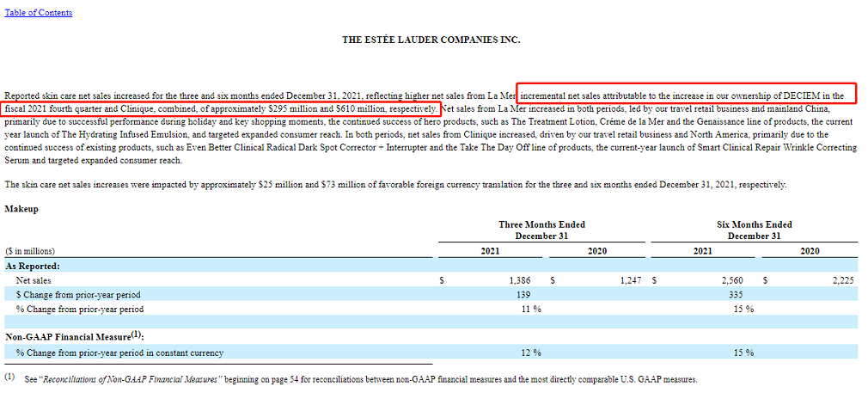Select the net sales value 1,247
Viewport: 868px width, 399px height.
click(631, 281)
